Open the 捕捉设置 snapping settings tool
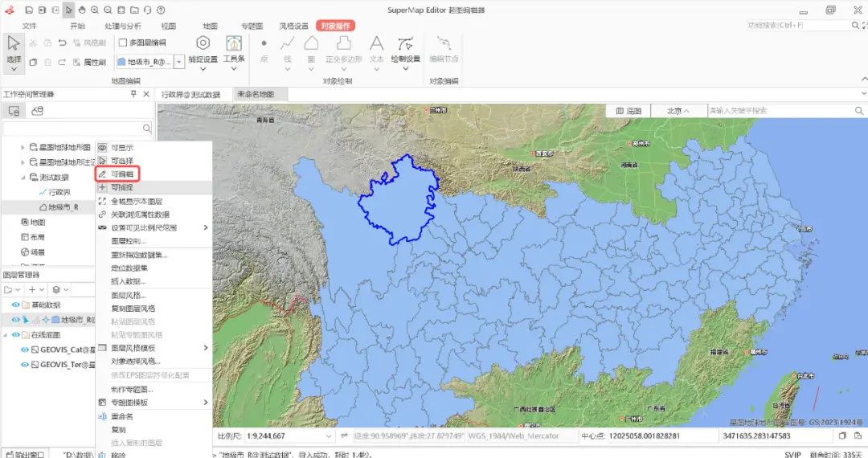 tap(203, 49)
